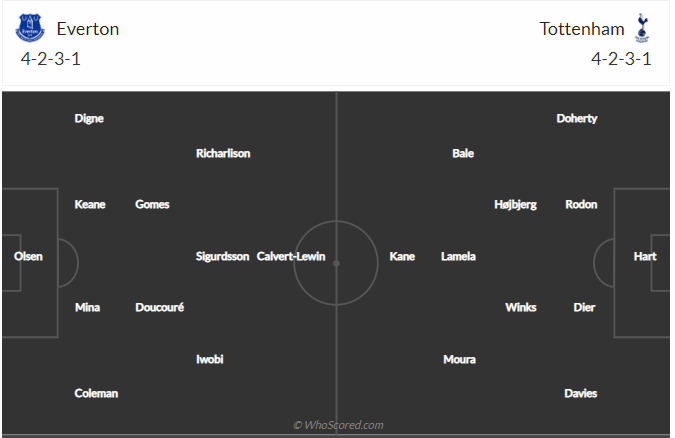
Task: Click goalkeeper Hart's name
Action: 645,256
